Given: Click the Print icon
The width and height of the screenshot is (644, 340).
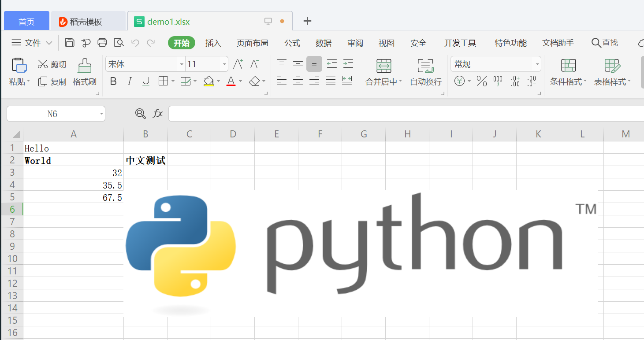Looking at the screenshot, I should click(102, 43).
